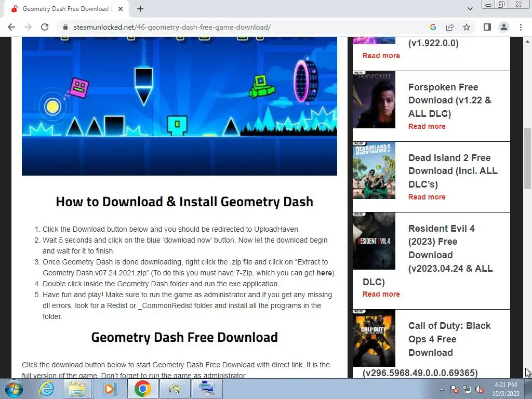Open Read more under Forspoken

click(x=427, y=126)
